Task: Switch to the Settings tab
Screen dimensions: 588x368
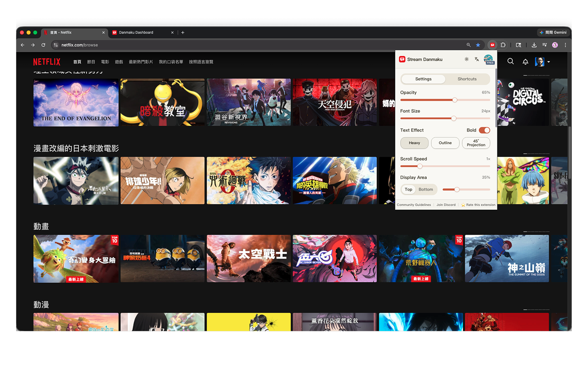Action: point(424,79)
